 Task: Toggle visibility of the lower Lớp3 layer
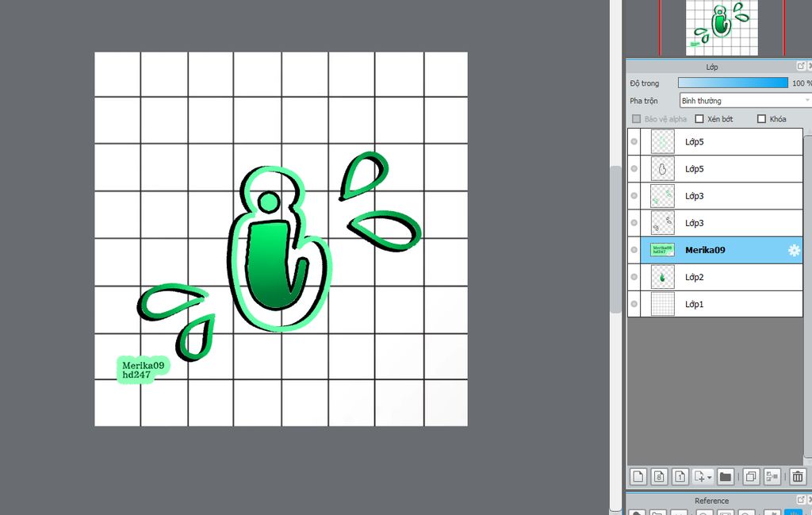coord(634,222)
